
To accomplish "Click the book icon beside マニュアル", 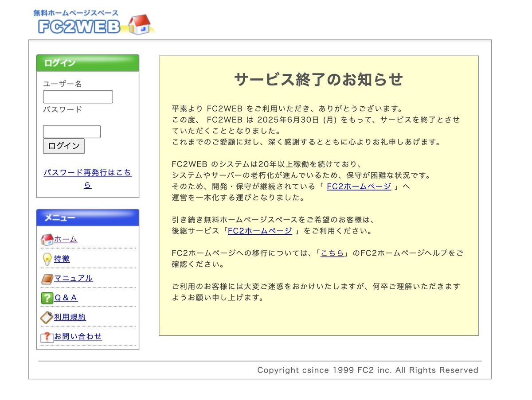I will click(x=47, y=279).
